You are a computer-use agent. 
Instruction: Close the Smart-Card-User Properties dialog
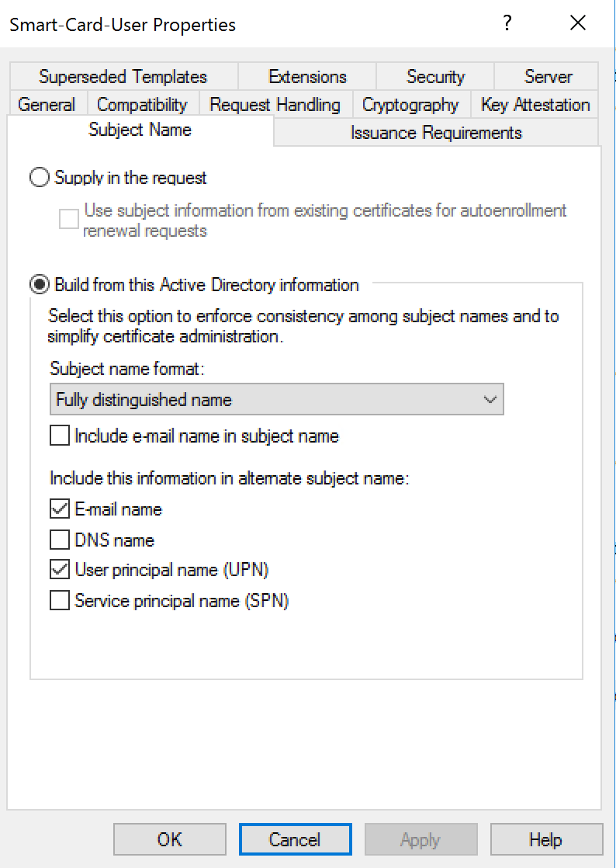coord(578,23)
